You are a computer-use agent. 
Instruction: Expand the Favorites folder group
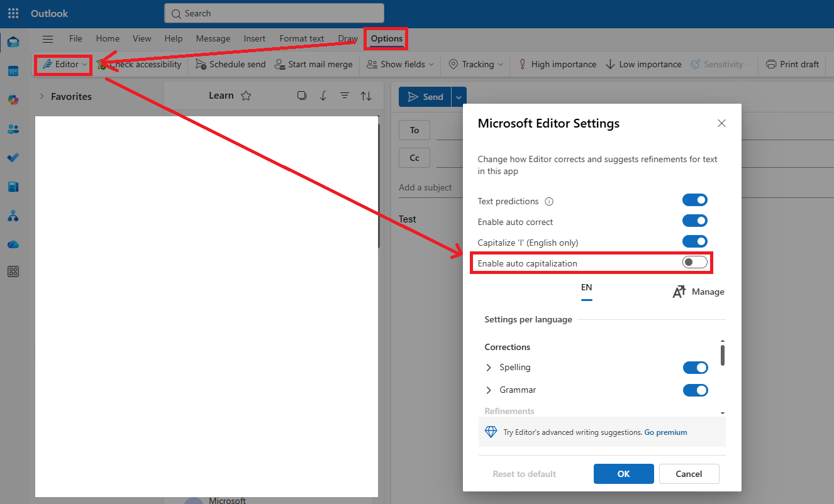(x=42, y=96)
